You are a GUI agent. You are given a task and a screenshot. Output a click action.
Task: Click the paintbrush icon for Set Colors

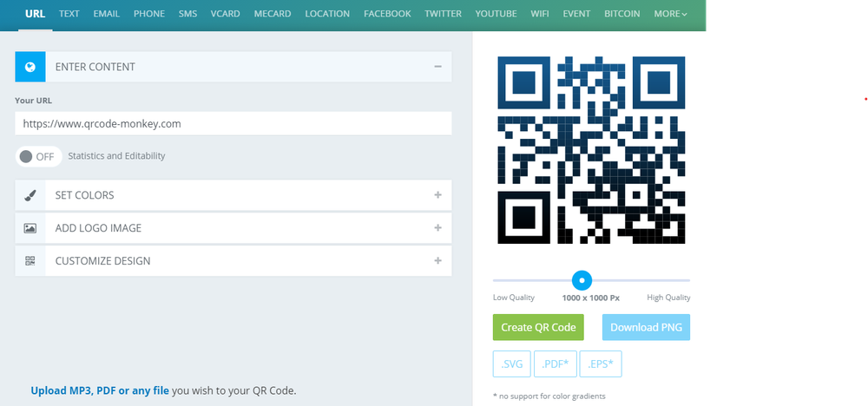[30, 195]
